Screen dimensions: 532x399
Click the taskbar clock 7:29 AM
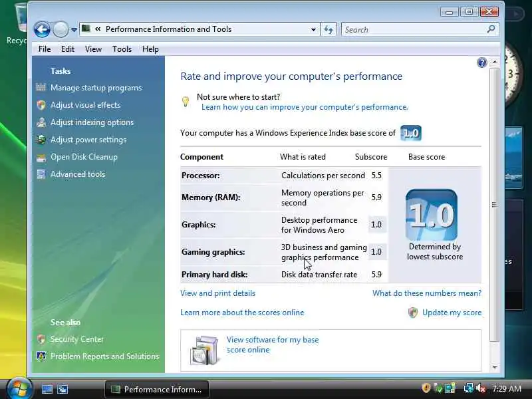(x=507, y=389)
